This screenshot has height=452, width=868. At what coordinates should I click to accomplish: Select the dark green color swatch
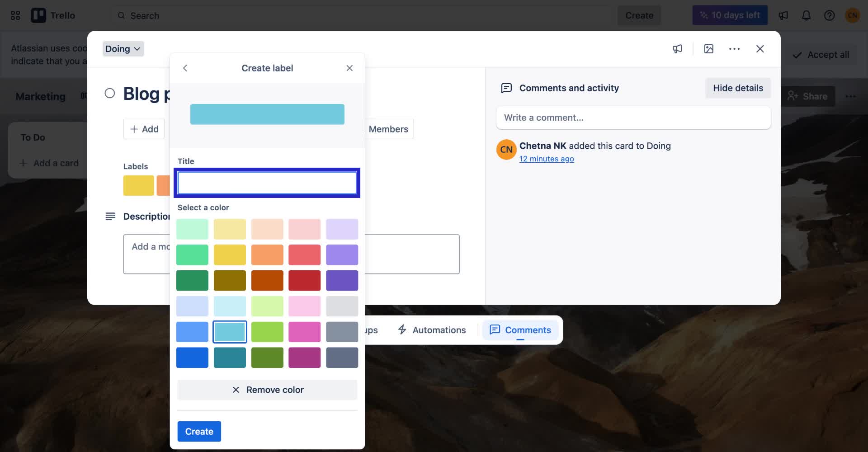click(192, 280)
